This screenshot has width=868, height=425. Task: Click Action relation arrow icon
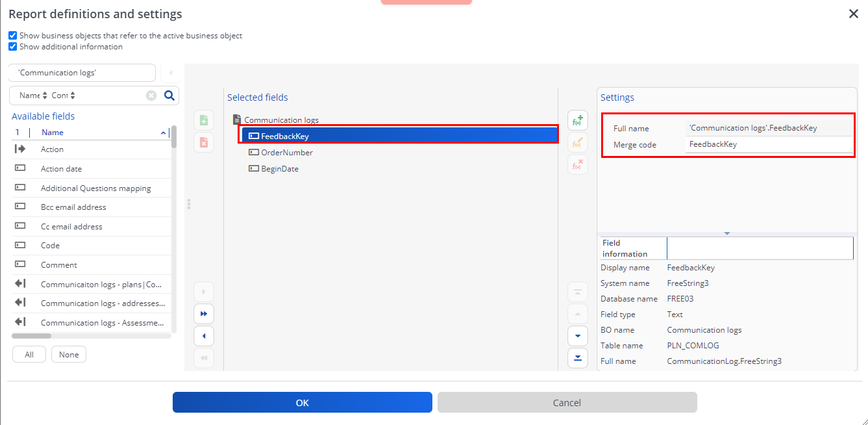tap(20, 149)
